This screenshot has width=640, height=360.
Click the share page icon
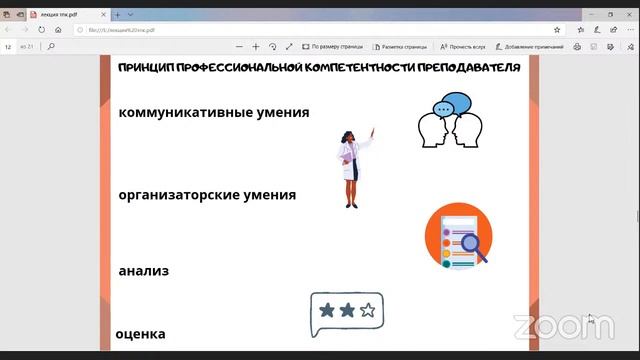click(x=613, y=30)
